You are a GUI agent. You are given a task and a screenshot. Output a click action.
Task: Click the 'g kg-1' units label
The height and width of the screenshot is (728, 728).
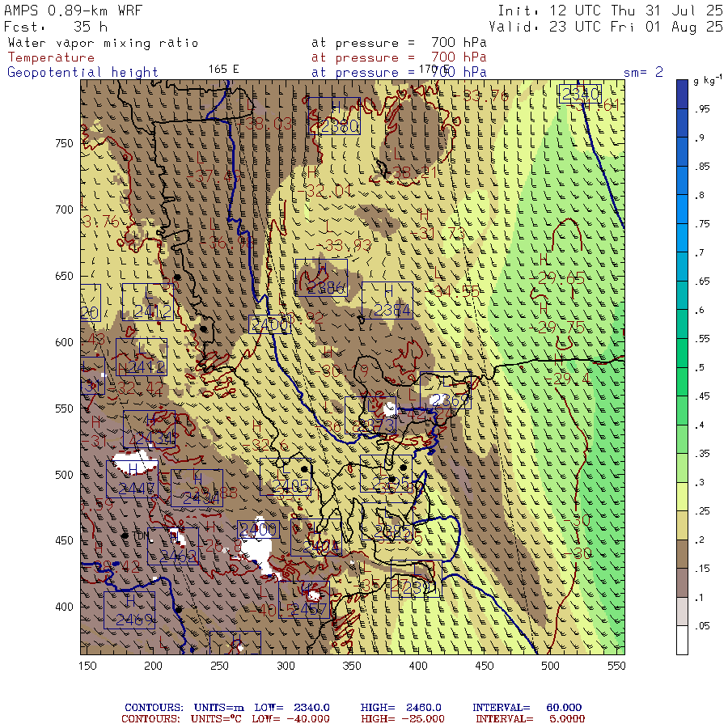coord(708,80)
